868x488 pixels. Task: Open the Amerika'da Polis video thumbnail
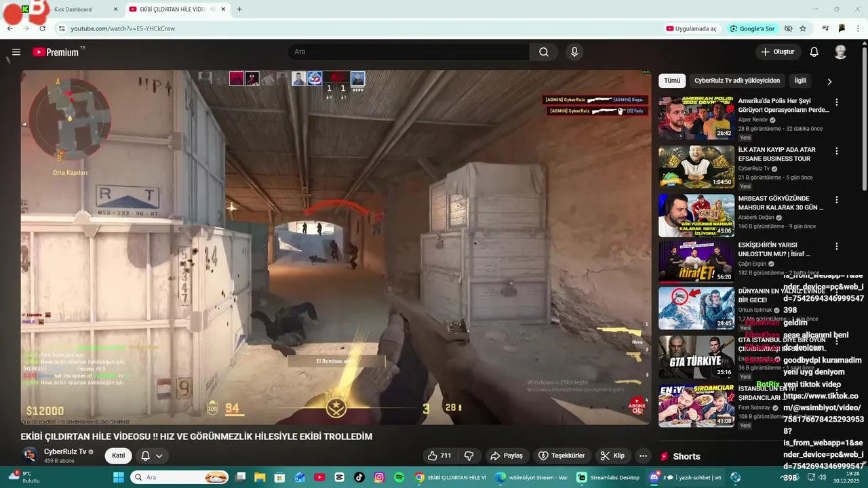[x=696, y=118]
